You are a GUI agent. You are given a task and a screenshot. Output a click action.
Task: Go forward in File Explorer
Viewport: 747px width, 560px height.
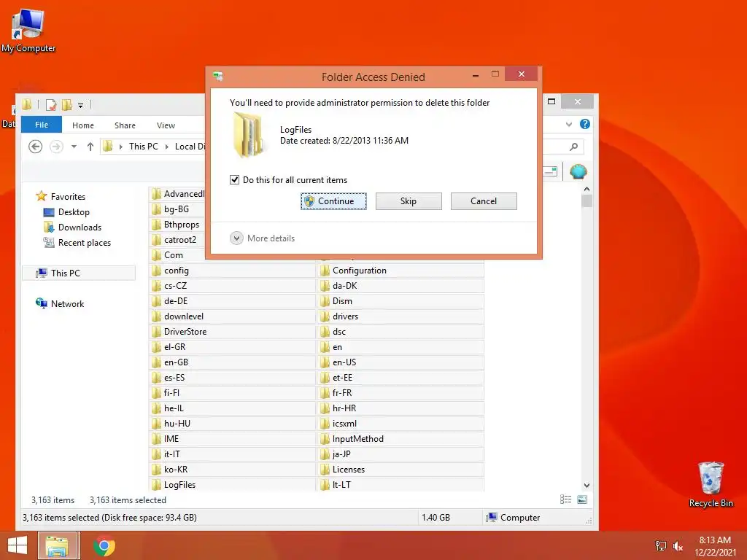pos(56,146)
